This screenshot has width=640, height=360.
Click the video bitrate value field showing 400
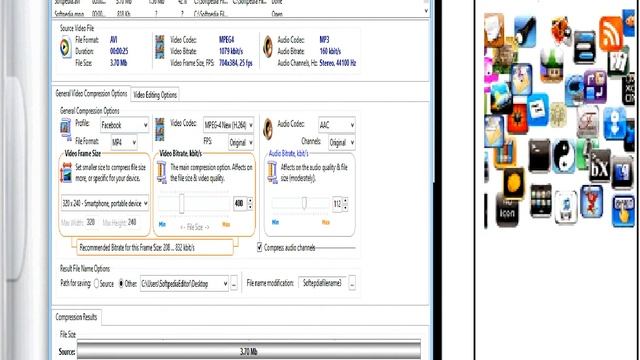click(240, 203)
